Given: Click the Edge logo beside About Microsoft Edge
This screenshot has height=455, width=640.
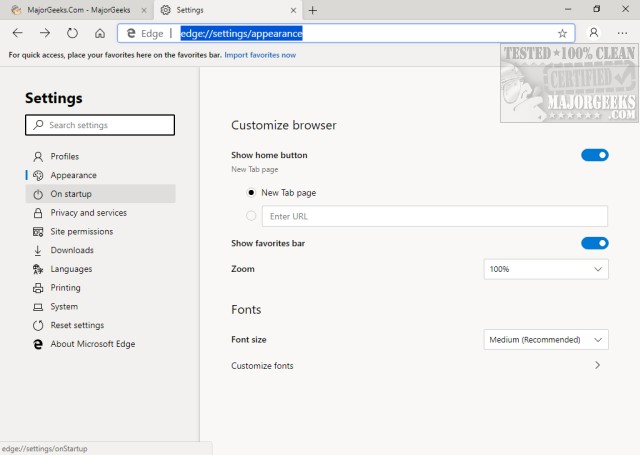Looking at the screenshot, I should [x=38, y=344].
